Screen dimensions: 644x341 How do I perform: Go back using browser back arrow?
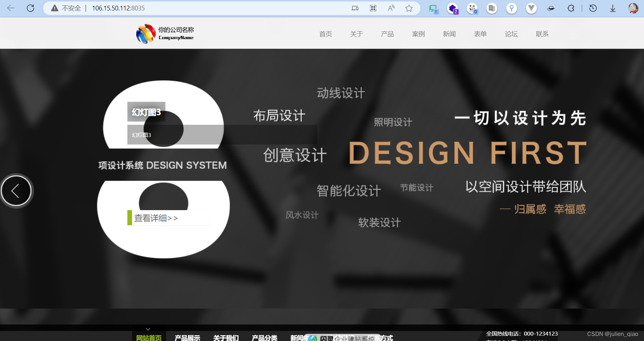click(x=11, y=8)
